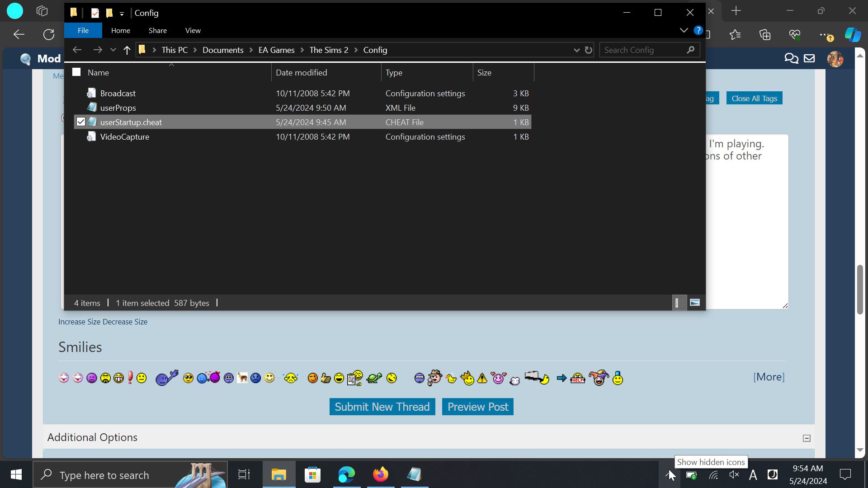Open Microsoft Edge from the taskbar
Viewport: 868px width, 488px height.
[x=346, y=474]
